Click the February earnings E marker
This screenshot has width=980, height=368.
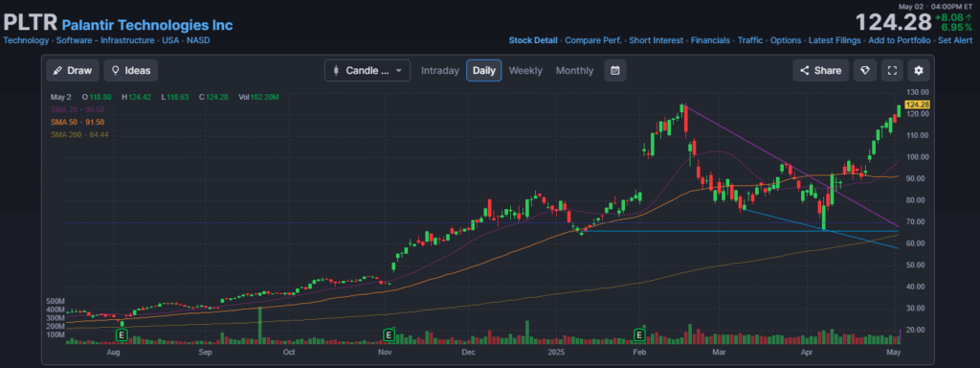point(639,335)
